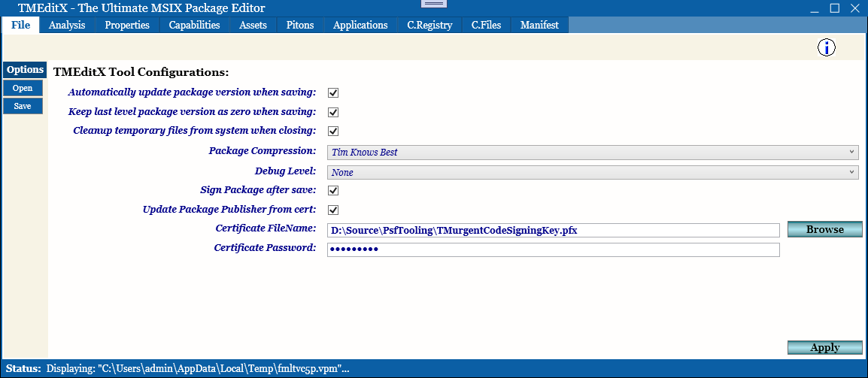The width and height of the screenshot is (868, 378).
Task: Click the top-center pull-down handle
Action: tap(434, 3)
